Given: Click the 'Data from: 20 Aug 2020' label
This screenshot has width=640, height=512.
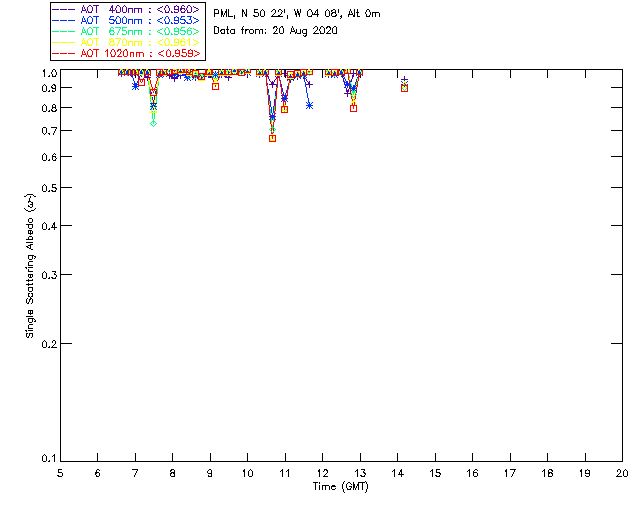Looking at the screenshot, I should (276, 31).
